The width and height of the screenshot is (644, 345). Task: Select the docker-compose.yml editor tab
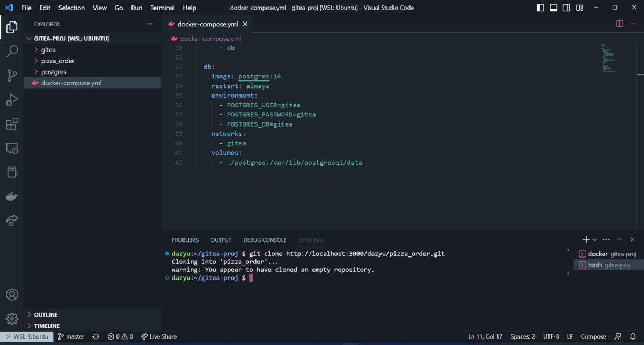[x=208, y=24]
